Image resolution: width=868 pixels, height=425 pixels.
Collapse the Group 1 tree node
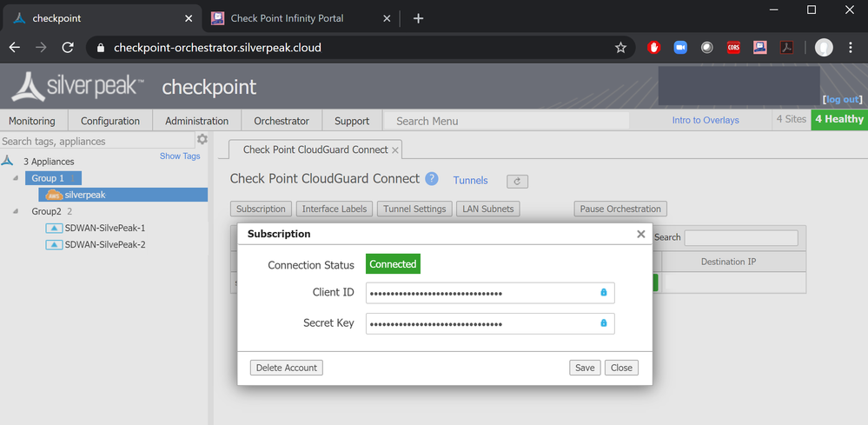coord(17,178)
